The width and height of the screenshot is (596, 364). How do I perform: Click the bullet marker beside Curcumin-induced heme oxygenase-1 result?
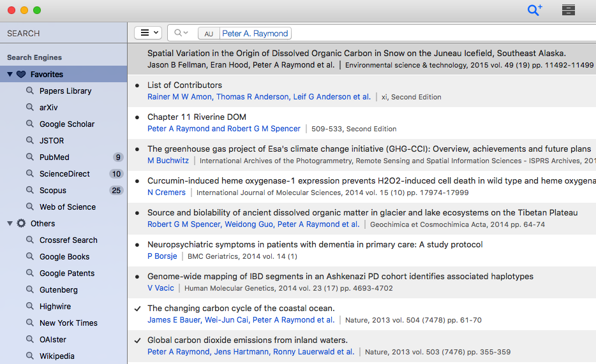click(x=137, y=181)
